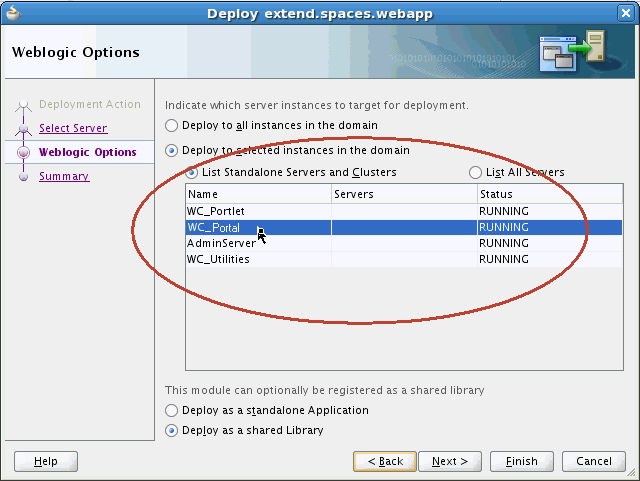Click RUNNING status of AdminServer

tap(504, 243)
